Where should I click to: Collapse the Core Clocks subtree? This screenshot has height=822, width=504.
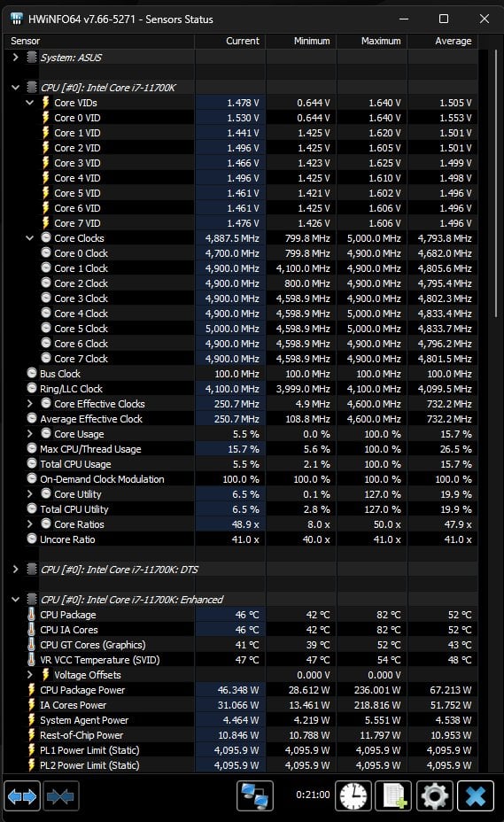click(30, 238)
